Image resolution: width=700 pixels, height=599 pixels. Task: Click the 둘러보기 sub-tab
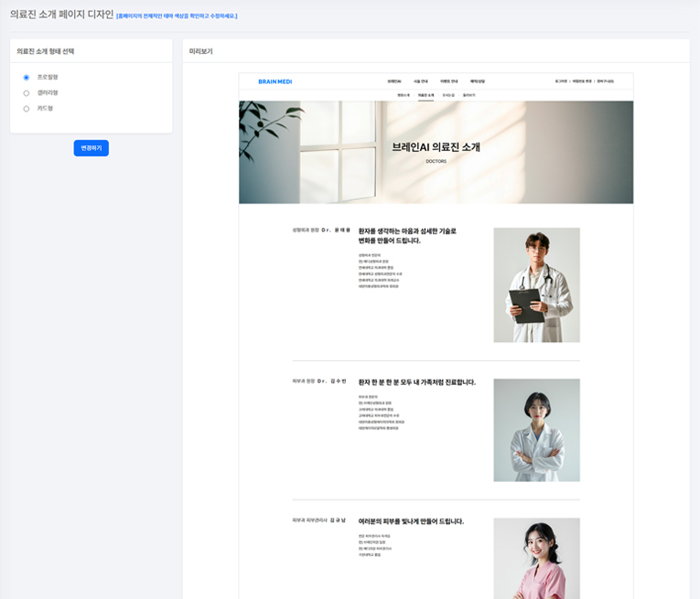[469, 95]
